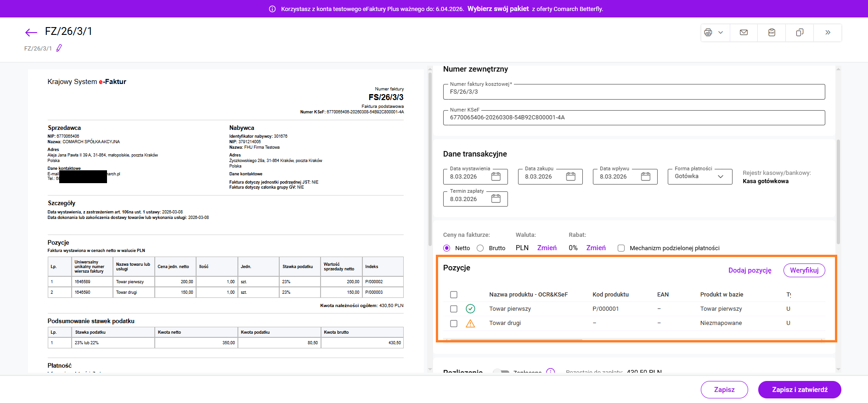Click Dodaj pozycję link
Image resolution: width=868 pixels, height=403 pixels.
pyautogui.click(x=750, y=270)
